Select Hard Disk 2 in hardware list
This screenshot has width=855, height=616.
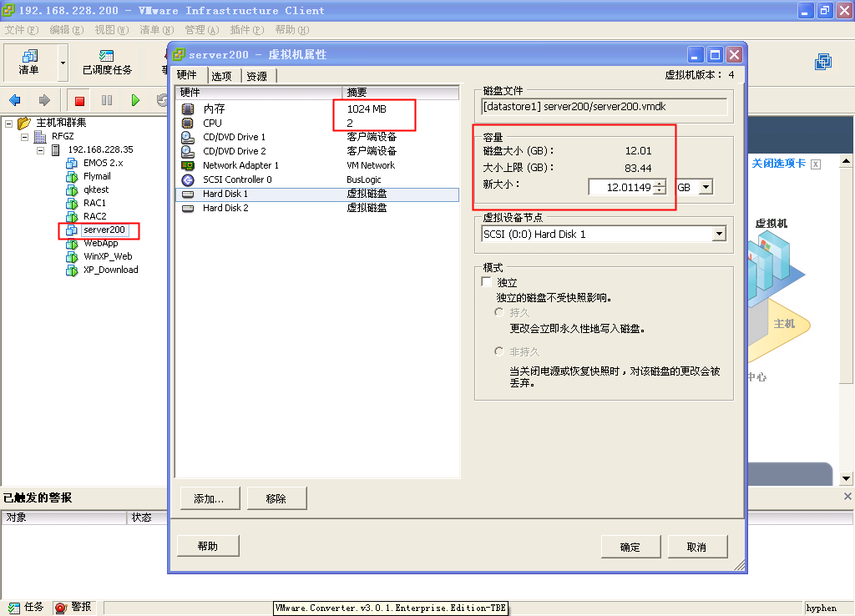point(225,208)
